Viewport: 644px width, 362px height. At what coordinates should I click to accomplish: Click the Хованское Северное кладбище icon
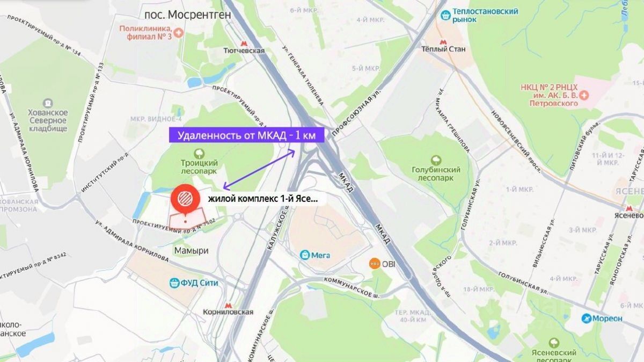point(48,103)
